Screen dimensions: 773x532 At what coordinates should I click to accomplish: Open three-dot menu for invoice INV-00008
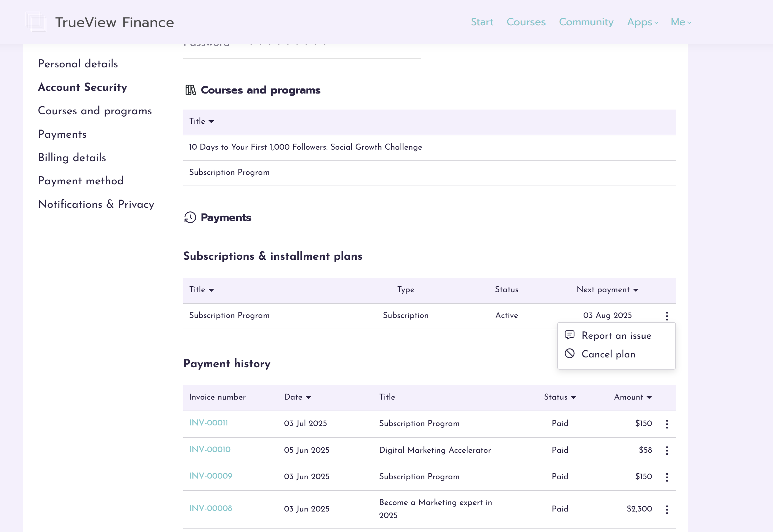[x=667, y=509]
